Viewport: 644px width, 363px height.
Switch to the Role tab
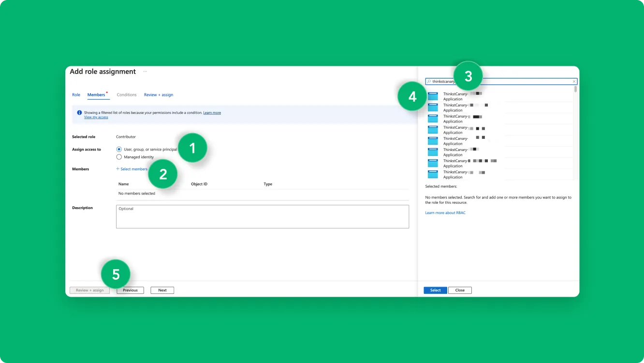pyautogui.click(x=76, y=95)
